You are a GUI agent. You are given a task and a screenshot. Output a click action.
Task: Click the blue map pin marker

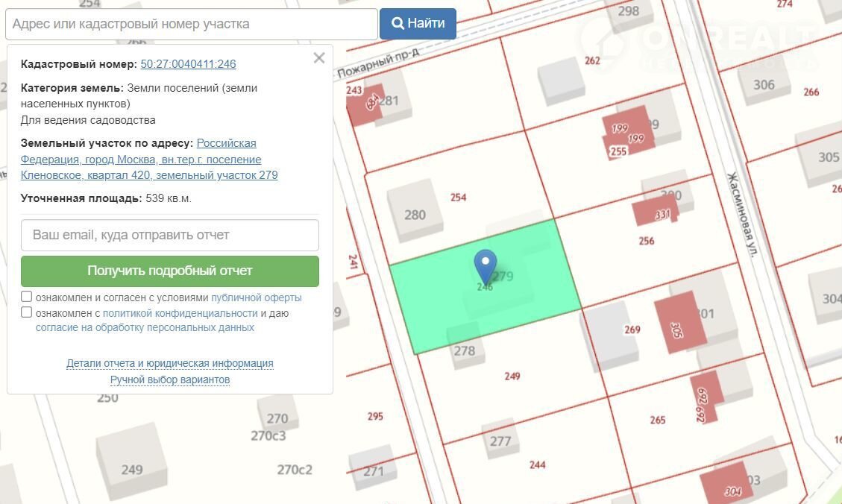[486, 264]
